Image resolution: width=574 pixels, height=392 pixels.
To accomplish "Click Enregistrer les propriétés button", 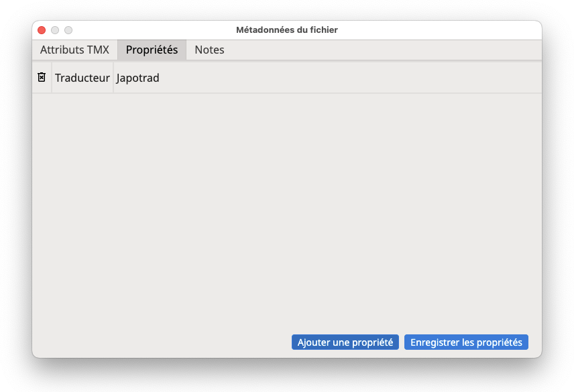I will 466,342.
